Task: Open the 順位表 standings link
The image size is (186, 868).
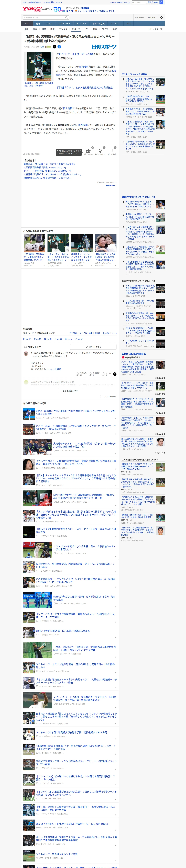Action: tap(97, 333)
